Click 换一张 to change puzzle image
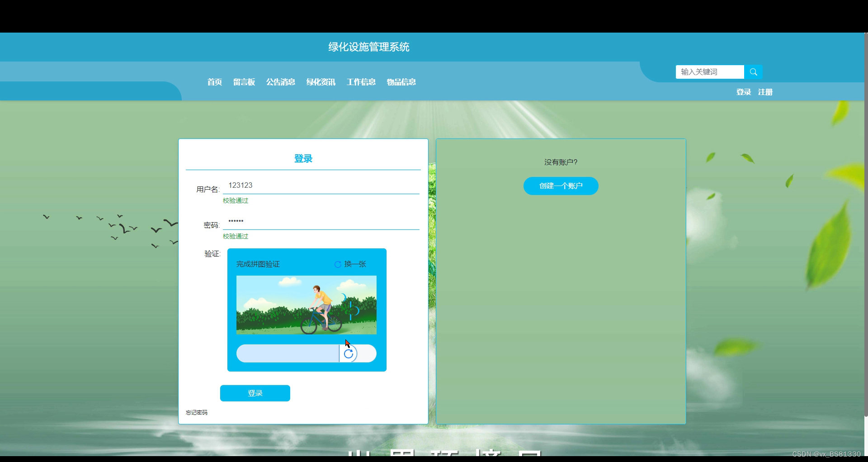 355,264
